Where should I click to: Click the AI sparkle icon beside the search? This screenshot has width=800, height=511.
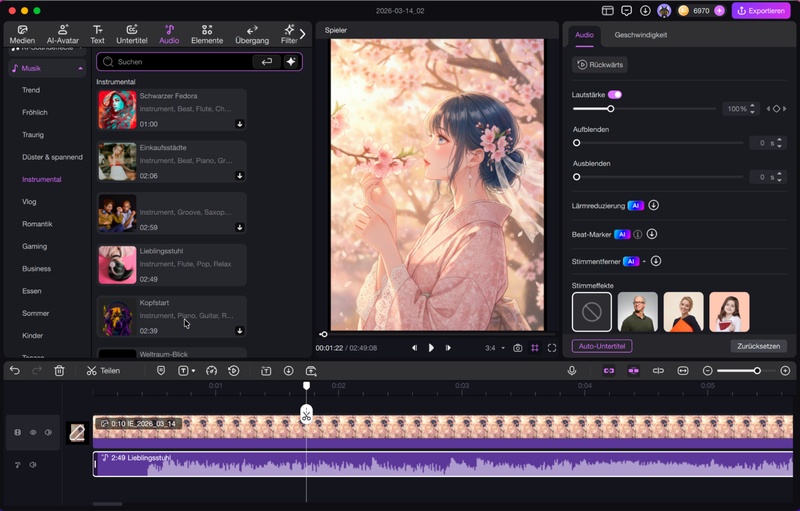(291, 61)
